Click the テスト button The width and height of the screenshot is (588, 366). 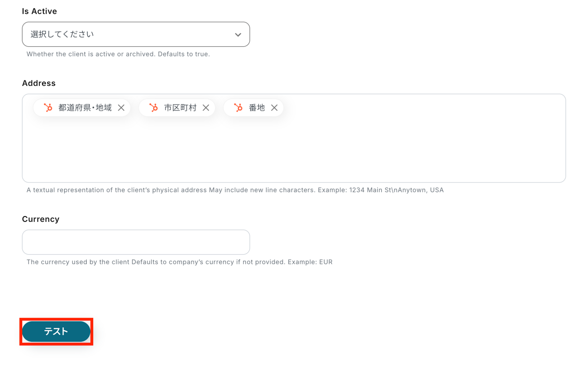coord(56,331)
